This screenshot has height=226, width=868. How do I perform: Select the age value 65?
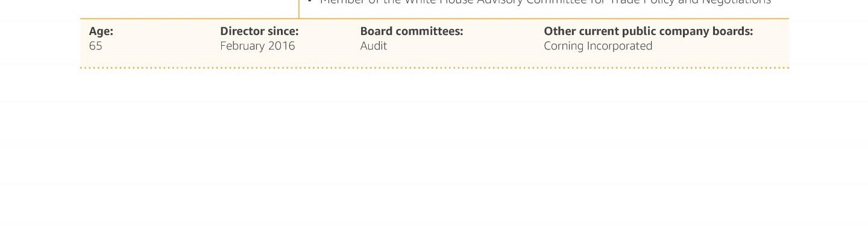95,46
